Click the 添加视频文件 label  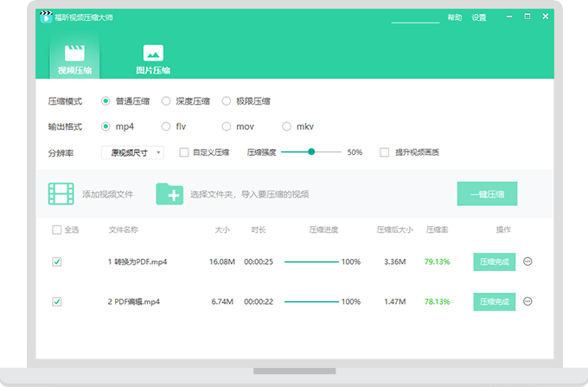(x=107, y=195)
